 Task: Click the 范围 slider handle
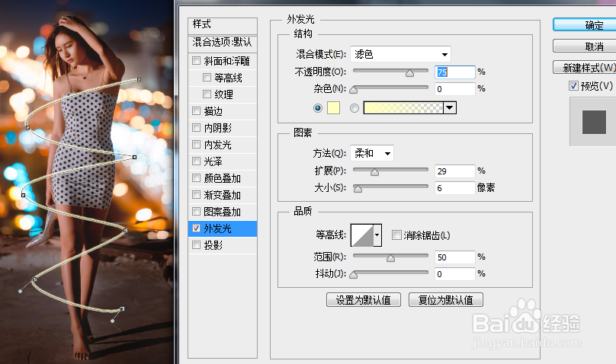click(x=390, y=258)
